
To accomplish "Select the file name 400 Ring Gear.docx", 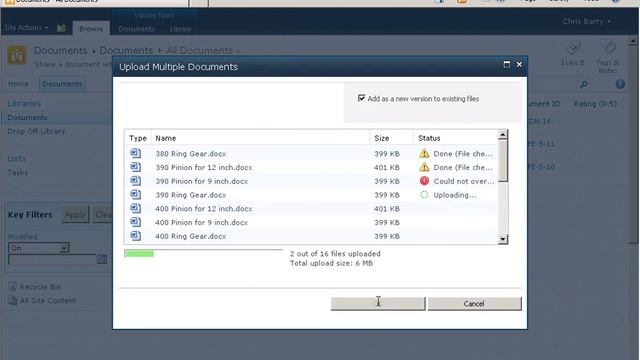I will (191, 236).
